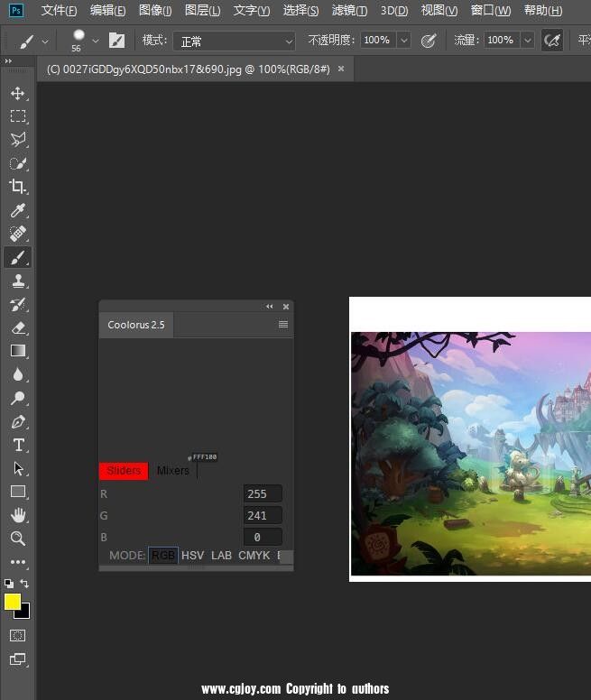The height and width of the screenshot is (700, 591).
Task: Open the 滤镜 menu
Action: coord(349,10)
